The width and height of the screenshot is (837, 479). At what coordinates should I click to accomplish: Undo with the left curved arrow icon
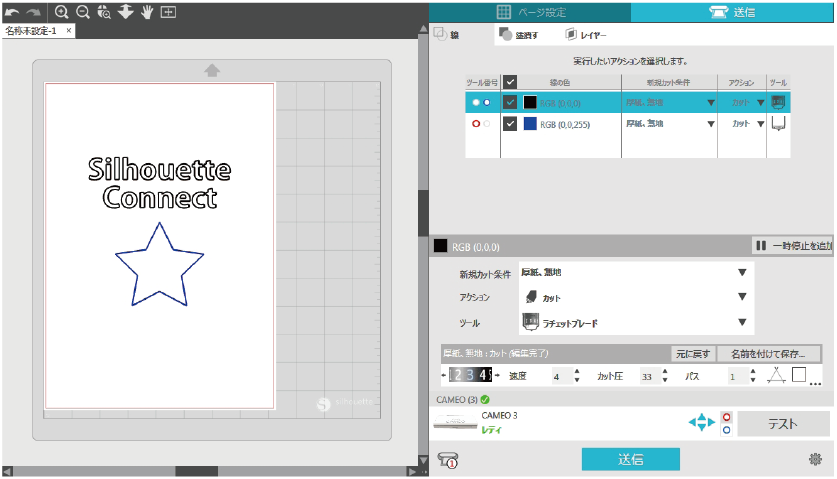pyautogui.click(x=12, y=12)
